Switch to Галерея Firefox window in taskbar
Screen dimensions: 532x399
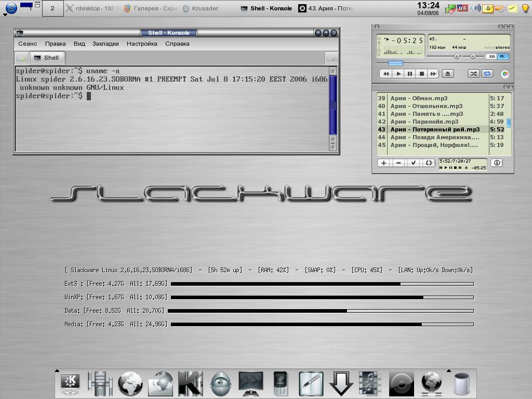pos(151,8)
